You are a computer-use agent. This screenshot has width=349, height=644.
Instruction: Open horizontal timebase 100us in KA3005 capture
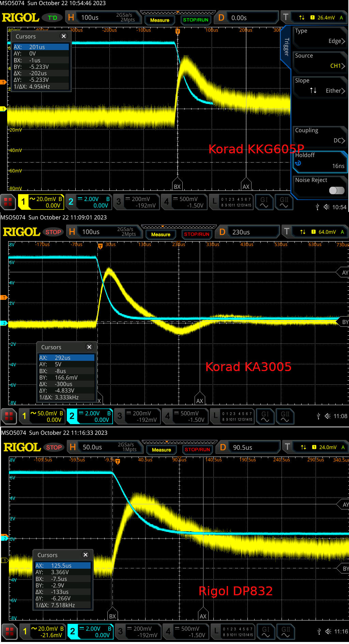tap(104, 232)
